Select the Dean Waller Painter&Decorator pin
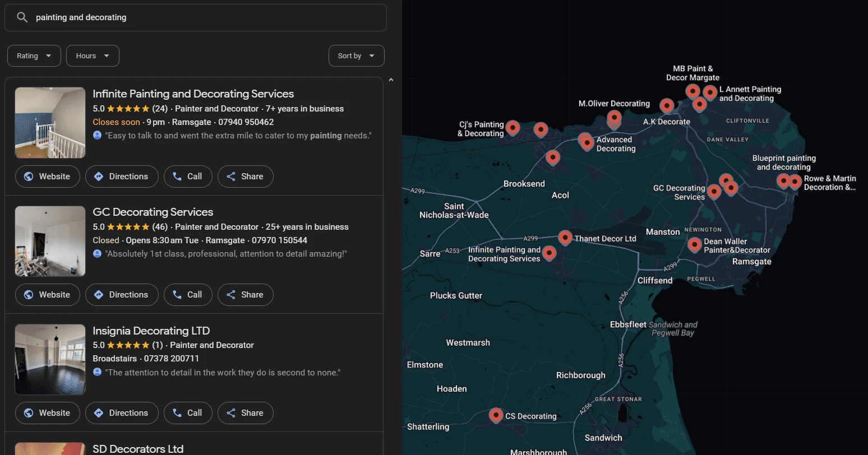Screen dimensions: 868x455 click(695, 244)
